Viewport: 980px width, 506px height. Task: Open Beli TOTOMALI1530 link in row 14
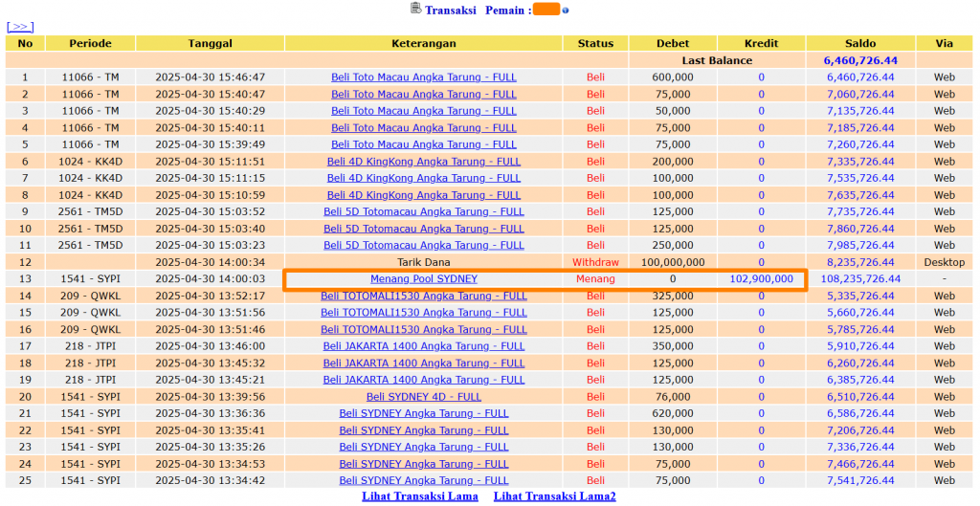424,296
